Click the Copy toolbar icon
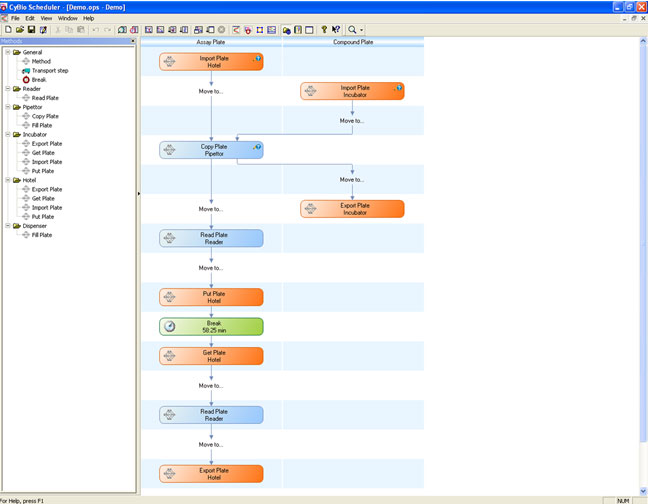Image resolution: width=672 pixels, height=504 pixels. 69,30
